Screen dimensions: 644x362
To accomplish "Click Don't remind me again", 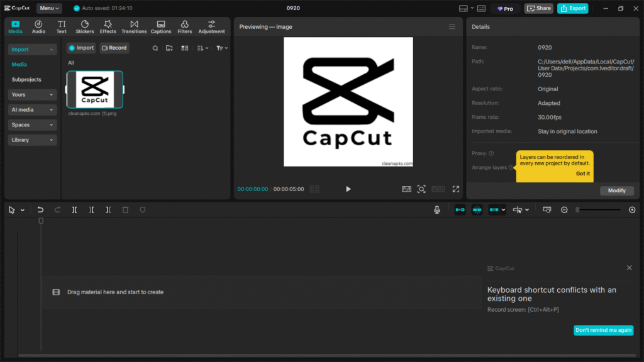I will [603, 331].
